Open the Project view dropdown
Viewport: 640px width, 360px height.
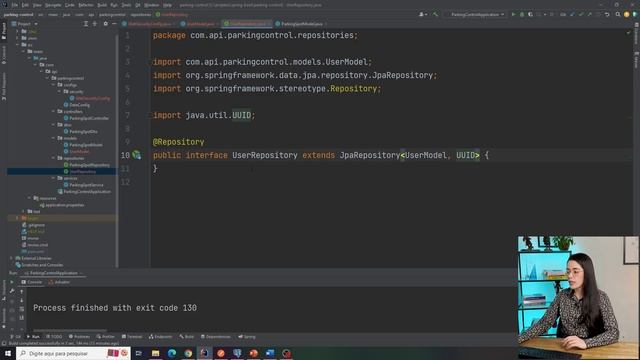pos(24,24)
